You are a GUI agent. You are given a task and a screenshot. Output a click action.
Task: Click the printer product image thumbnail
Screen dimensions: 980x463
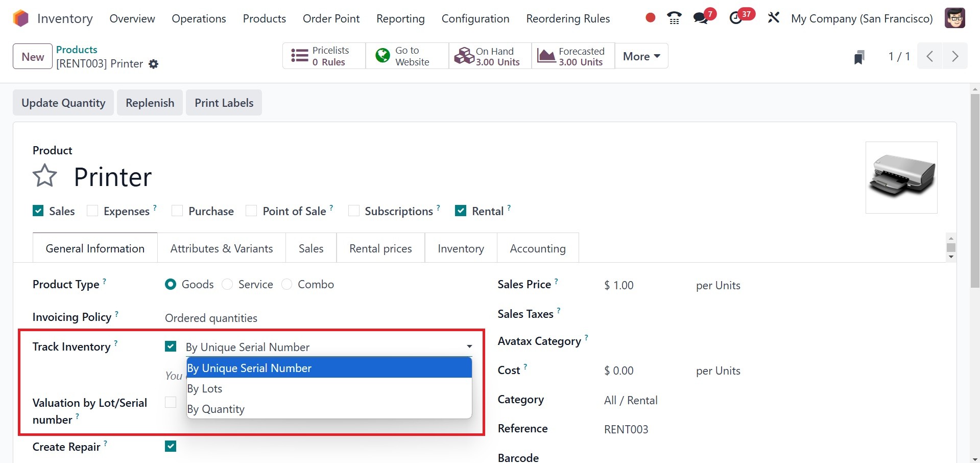[x=901, y=177]
